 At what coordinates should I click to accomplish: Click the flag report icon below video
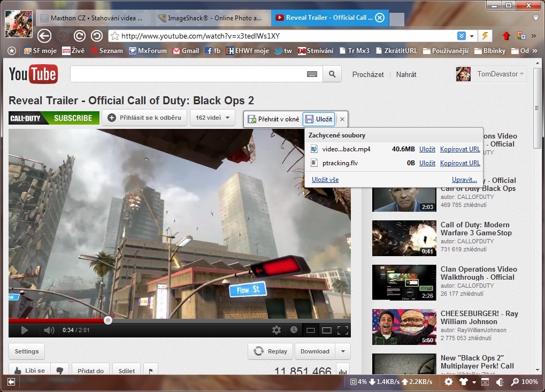tap(151, 371)
